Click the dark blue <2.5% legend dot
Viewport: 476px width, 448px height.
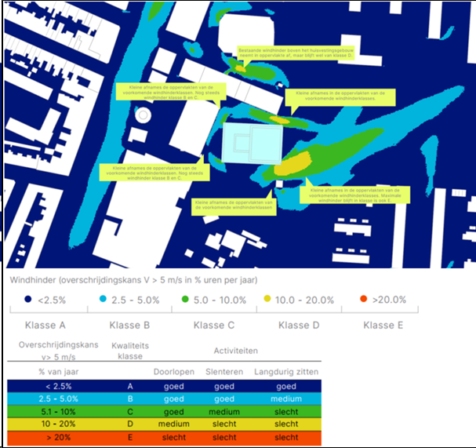pyautogui.click(x=28, y=299)
